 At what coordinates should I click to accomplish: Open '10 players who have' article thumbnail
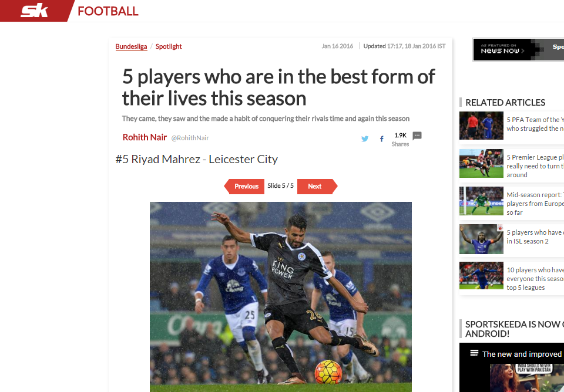click(x=481, y=276)
